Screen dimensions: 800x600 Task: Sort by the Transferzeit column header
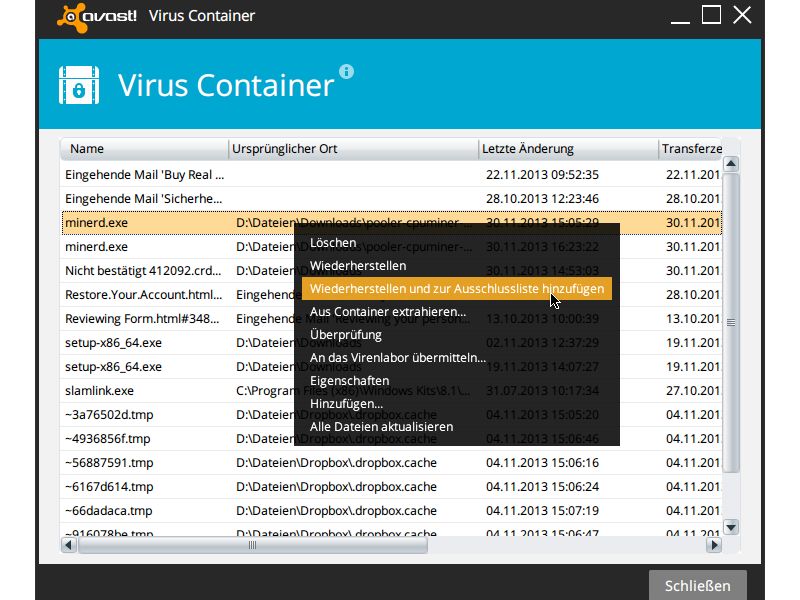pyautogui.click(x=690, y=149)
